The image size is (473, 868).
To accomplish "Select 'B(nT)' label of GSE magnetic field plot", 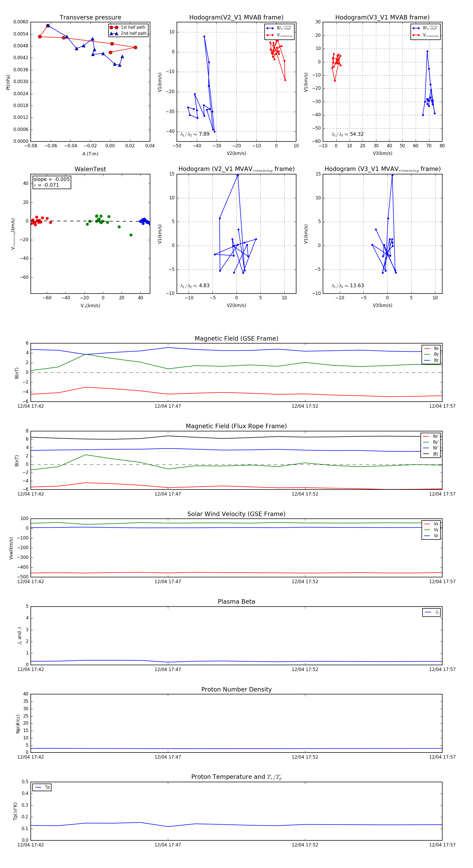I will point(17,373).
